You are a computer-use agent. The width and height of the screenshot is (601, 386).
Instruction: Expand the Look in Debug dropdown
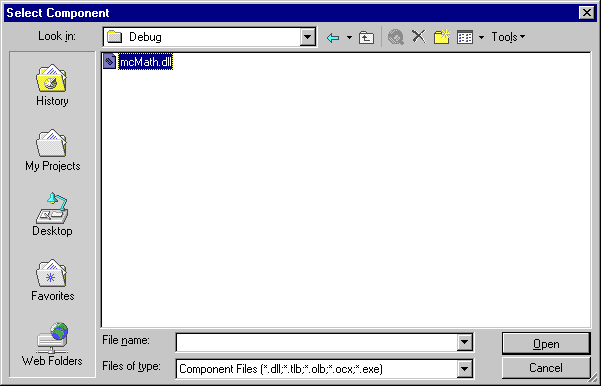pyautogui.click(x=307, y=37)
